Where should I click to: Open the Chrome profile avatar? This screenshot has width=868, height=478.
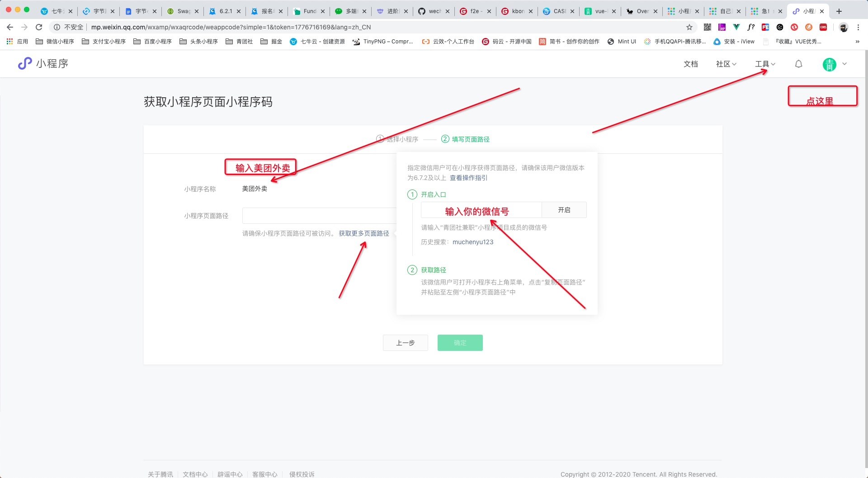pyautogui.click(x=844, y=27)
